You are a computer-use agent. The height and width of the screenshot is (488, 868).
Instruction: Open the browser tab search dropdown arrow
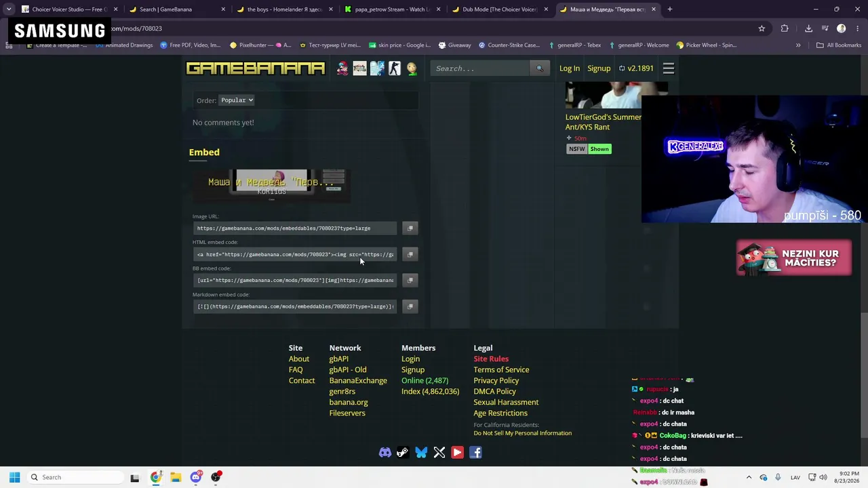coord(9,9)
